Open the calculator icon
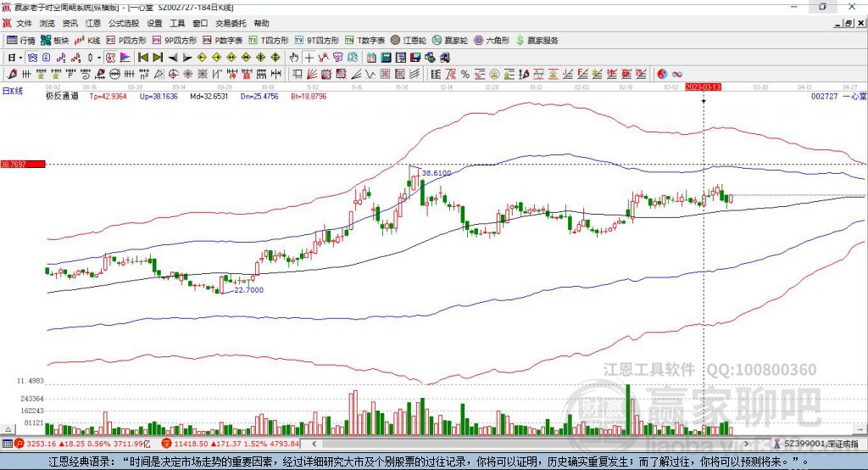 pos(386,58)
